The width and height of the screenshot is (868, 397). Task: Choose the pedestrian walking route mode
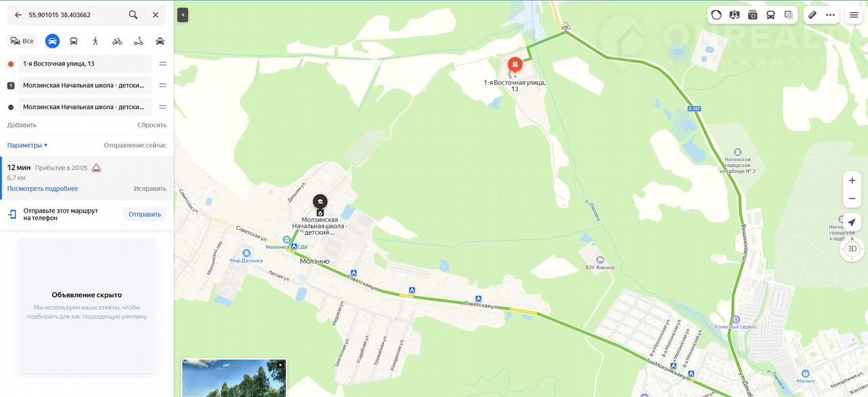point(95,41)
